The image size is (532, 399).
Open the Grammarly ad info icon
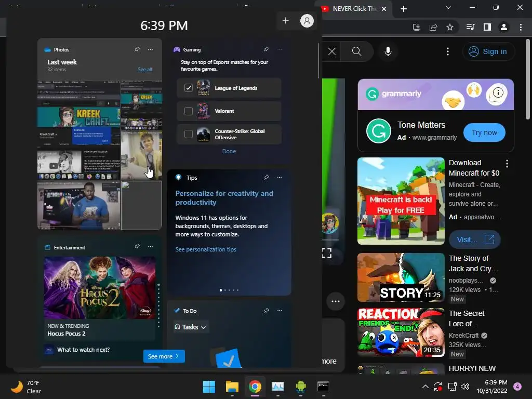[498, 92]
